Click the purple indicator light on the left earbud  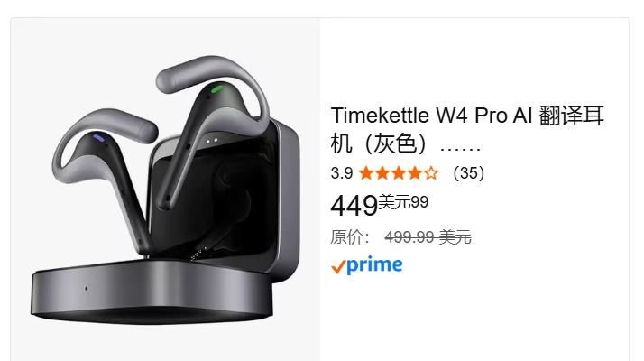pos(98,138)
